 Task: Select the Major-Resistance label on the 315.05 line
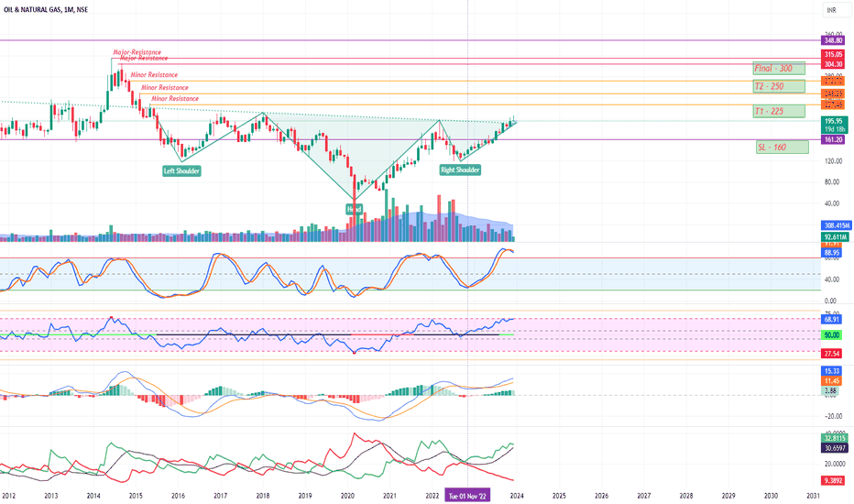point(137,52)
